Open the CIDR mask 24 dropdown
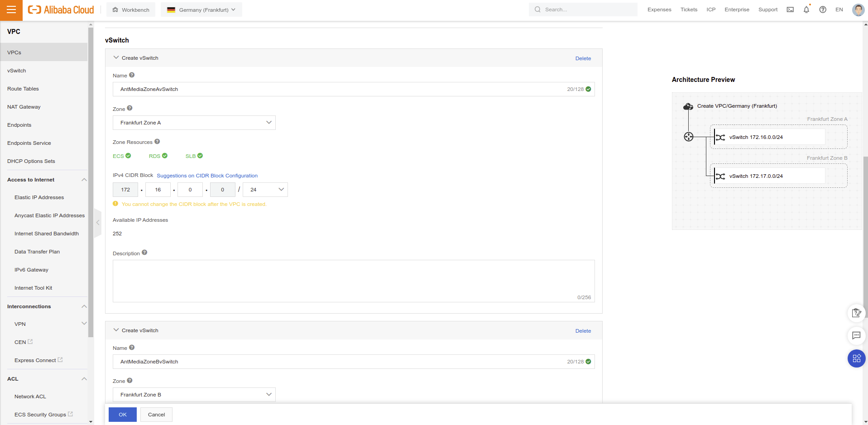Image resolution: width=868 pixels, height=425 pixels. point(265,190)
